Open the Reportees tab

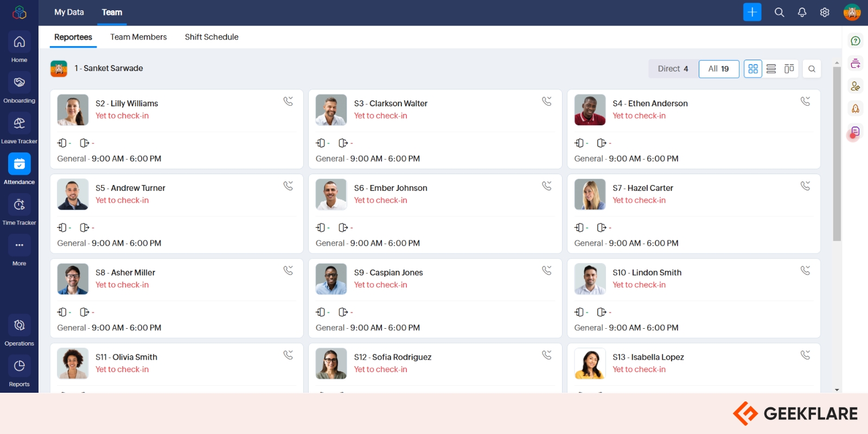[x=73, y=37]
